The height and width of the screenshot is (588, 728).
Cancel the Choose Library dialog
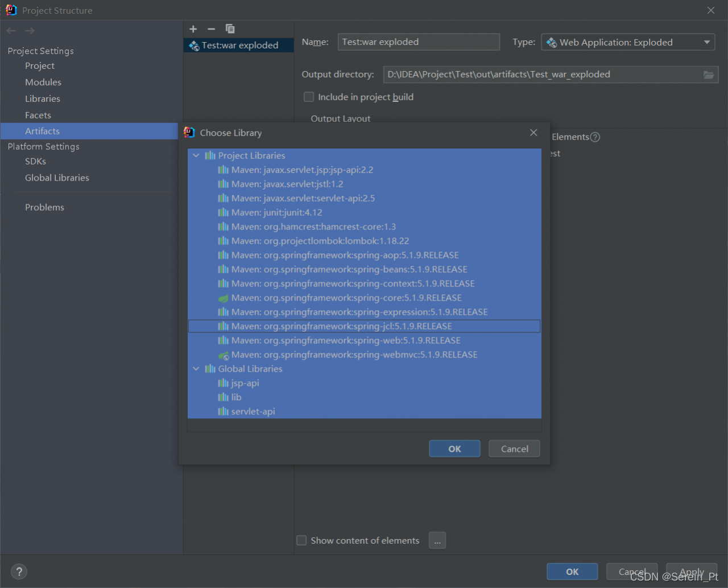pos(514,449)
